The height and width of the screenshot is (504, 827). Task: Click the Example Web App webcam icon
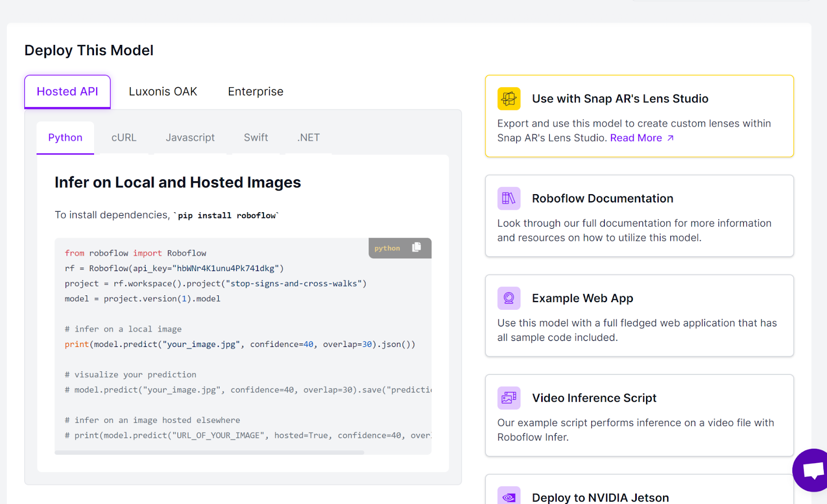(509, 298)
